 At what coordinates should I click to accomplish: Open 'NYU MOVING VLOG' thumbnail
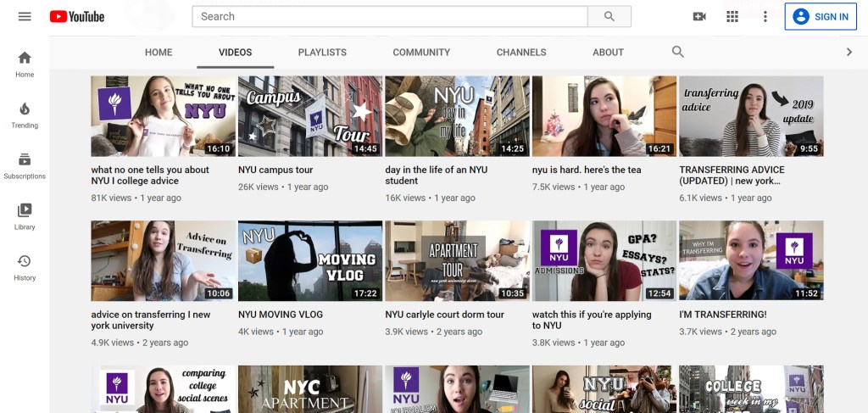[x=310, y=261]
